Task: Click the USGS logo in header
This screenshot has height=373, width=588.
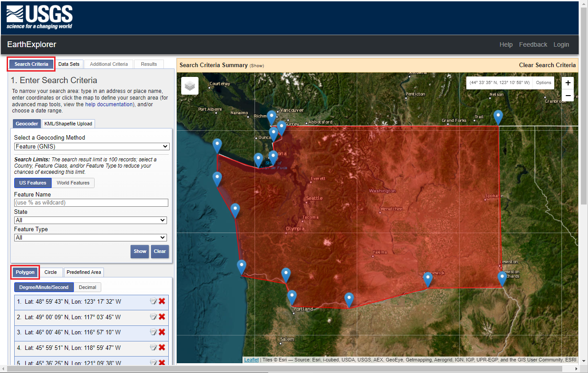Action: click(x=40, y=17)
